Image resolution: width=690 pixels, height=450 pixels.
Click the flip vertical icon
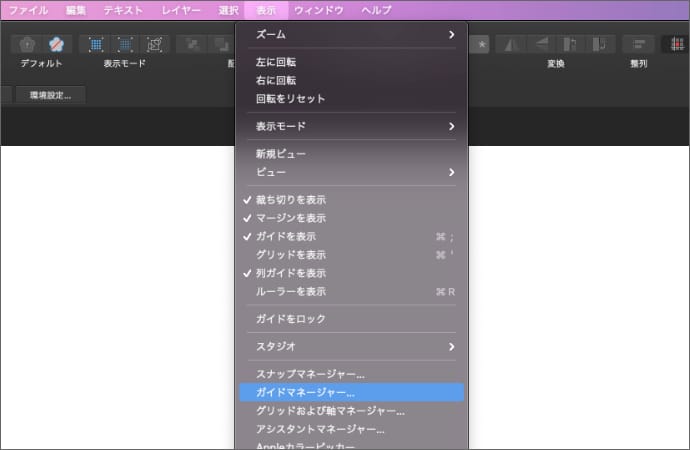[540, 44]
